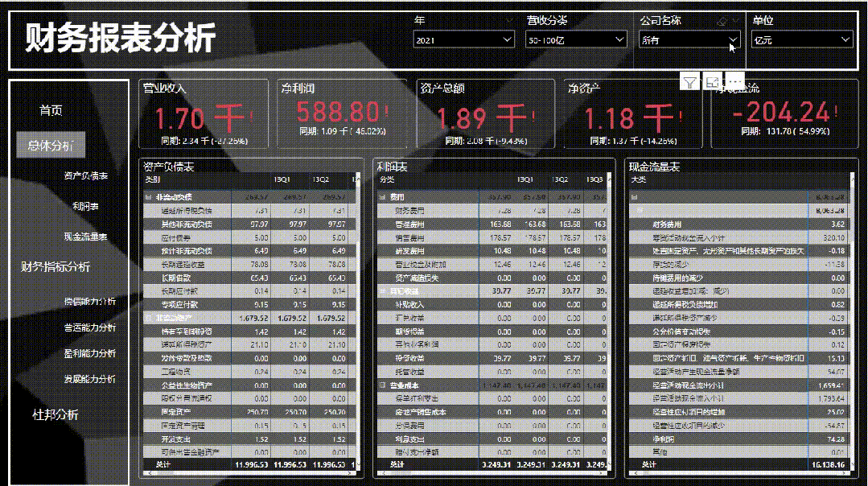Open the 财务指标分析 section

pyautogui.click(x=56, y=266)
